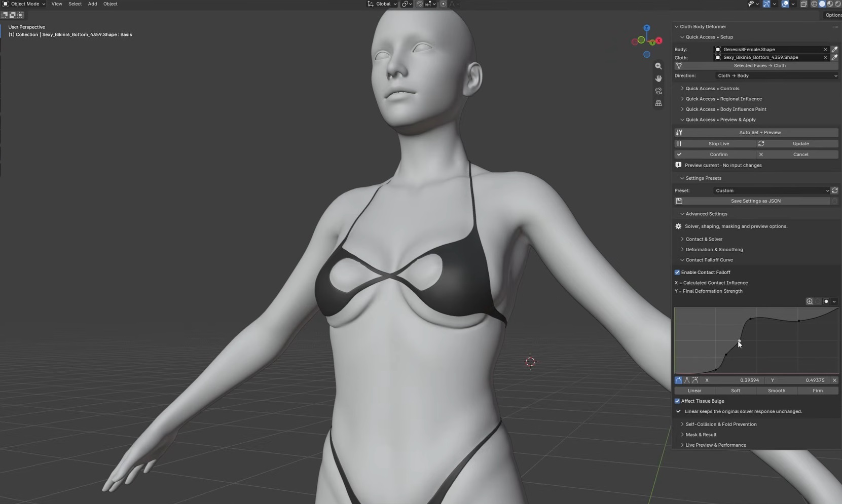
Task: Click the Stop Live button
Action: point(714,144)
